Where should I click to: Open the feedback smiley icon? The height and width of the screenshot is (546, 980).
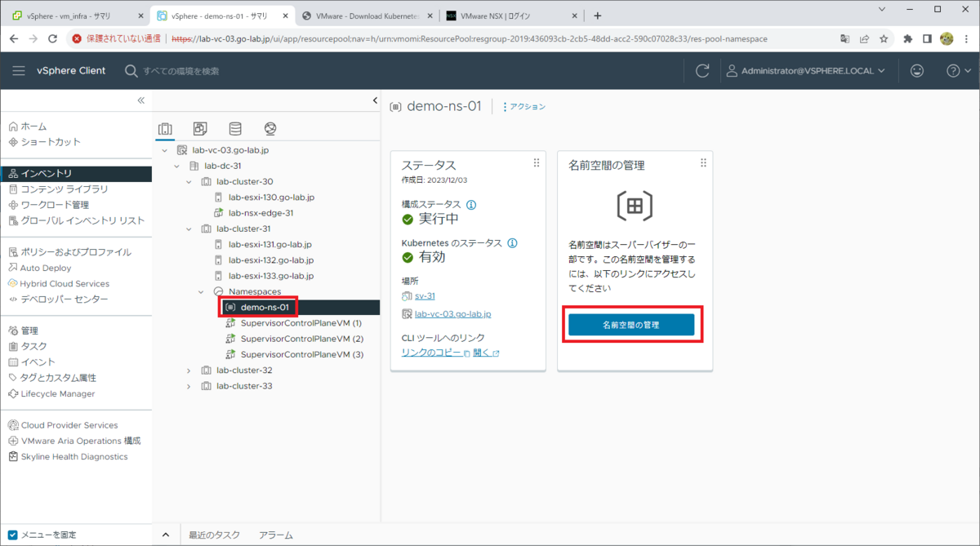pos(917,70)
